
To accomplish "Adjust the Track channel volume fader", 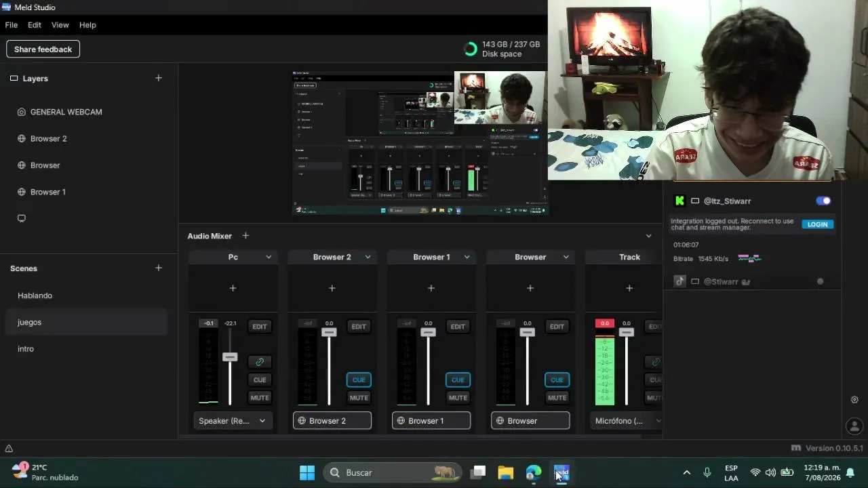I will point(626,332).
